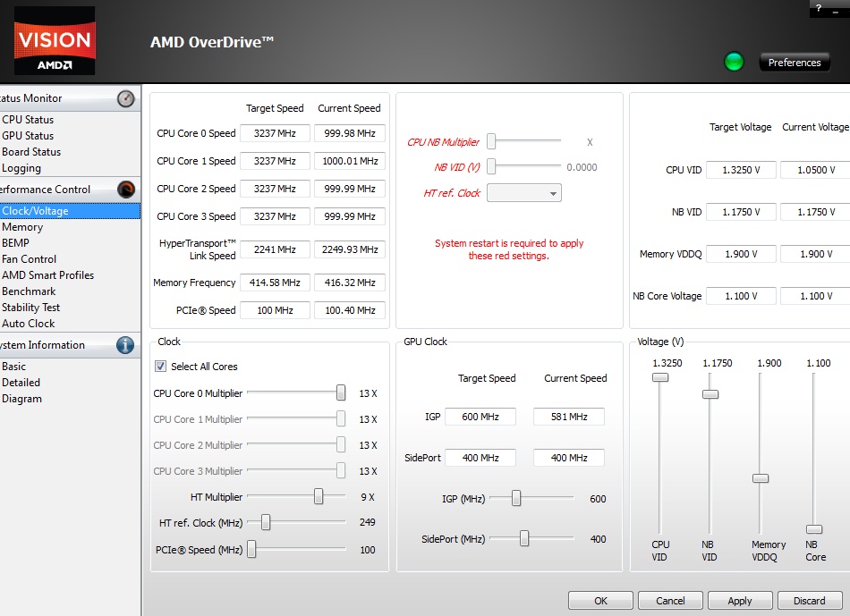The width and height of the screenshot is (850, 616).
Task: Open AMD Smart Profiles
Action: click(x=47, y=275)
